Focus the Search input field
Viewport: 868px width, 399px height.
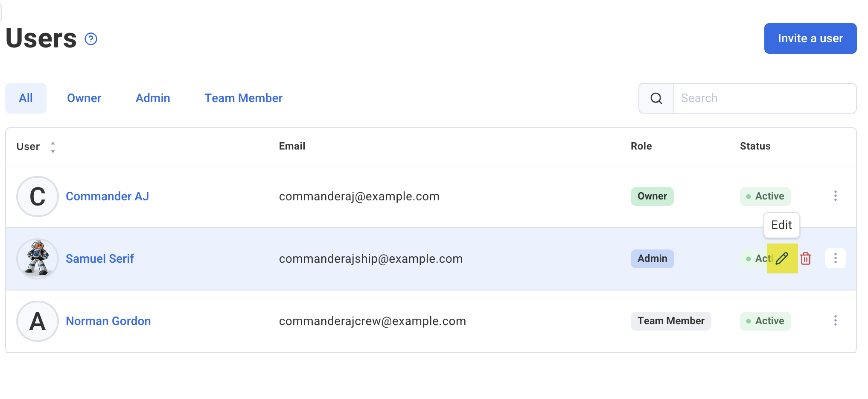tap(765, 98)
